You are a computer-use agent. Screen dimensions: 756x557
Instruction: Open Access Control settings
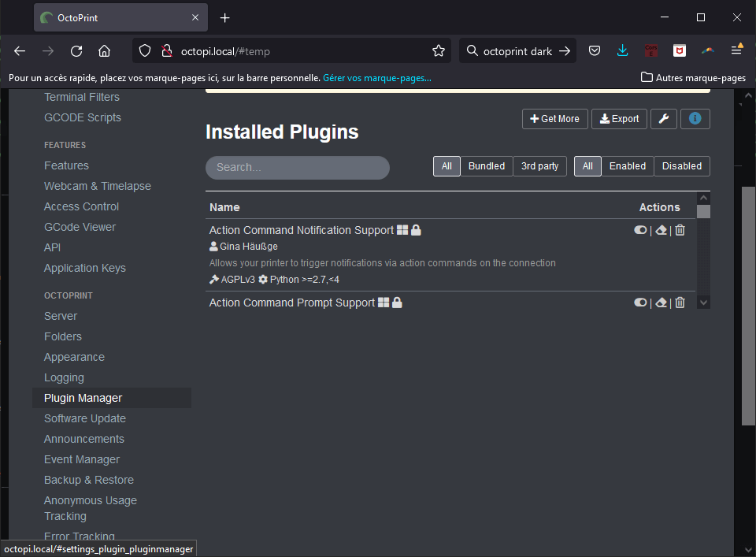[81, 207]
